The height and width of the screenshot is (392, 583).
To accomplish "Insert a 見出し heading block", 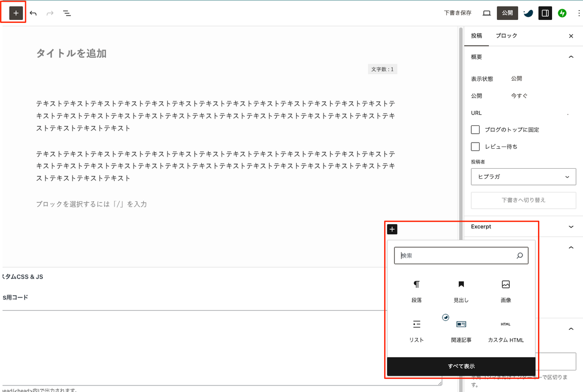I will [x=461, y=291].
